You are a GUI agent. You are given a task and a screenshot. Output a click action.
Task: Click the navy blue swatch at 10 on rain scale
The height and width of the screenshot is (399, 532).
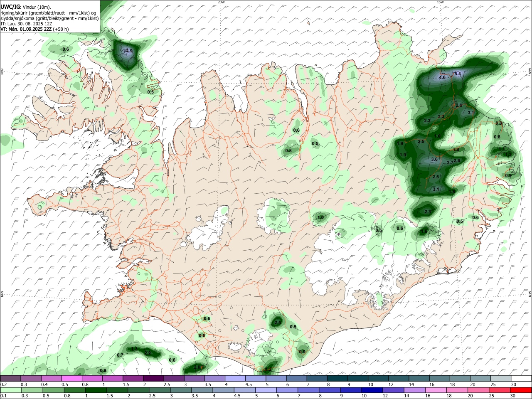pyautogui.click(x=372, y=390)
